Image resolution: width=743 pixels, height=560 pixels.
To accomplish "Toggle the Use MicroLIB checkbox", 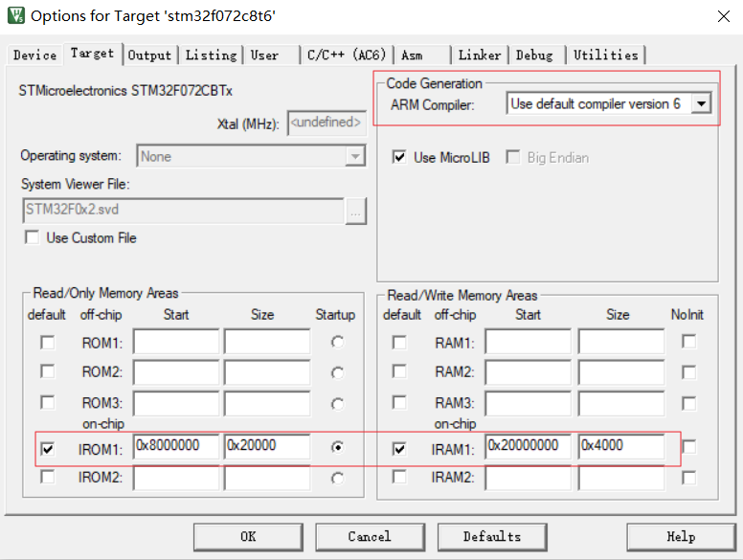I will (x=399, y=157).
